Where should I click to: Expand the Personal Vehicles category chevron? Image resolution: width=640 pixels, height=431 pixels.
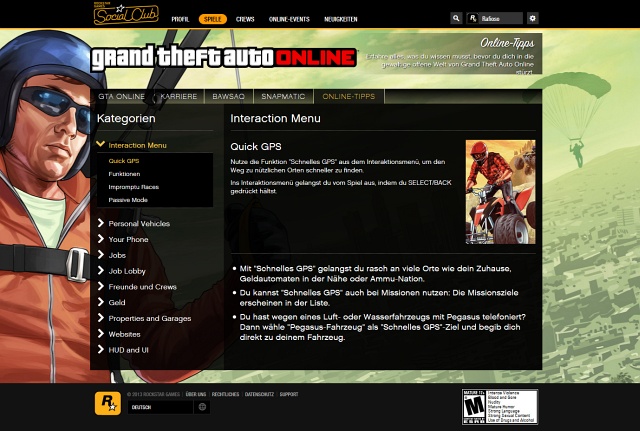100,223
